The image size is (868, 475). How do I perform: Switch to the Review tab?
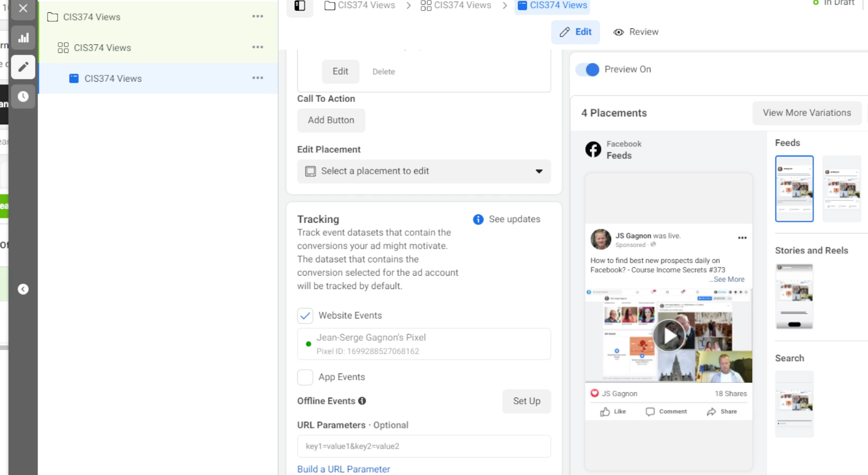tap(636, 32)
